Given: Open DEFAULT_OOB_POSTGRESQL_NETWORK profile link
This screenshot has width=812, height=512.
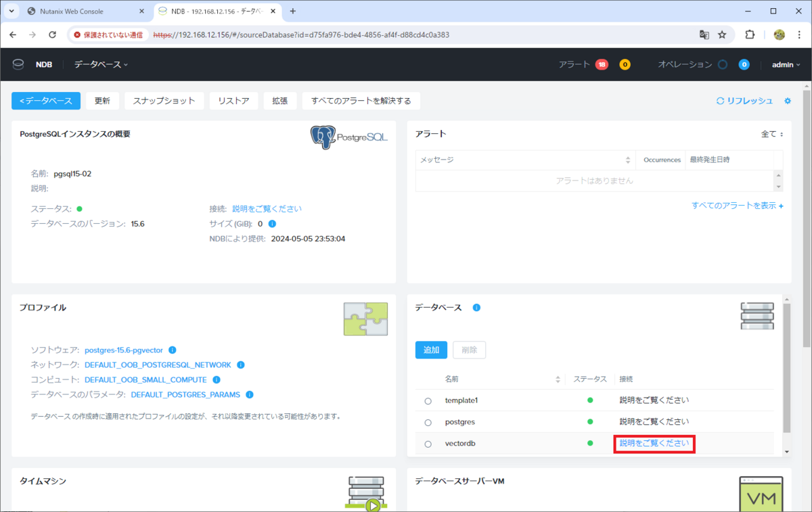Looking at the screenshot, I should [x=158, y=365].
